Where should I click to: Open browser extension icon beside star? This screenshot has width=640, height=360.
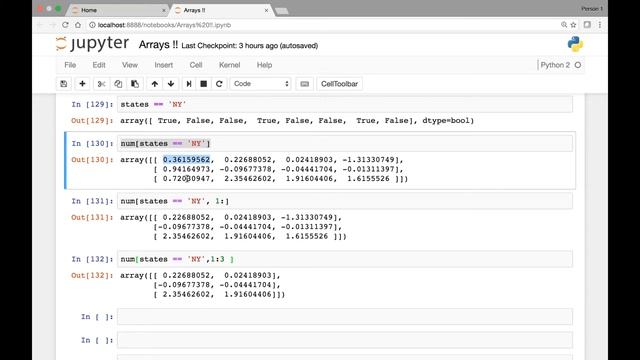point(587,25)
